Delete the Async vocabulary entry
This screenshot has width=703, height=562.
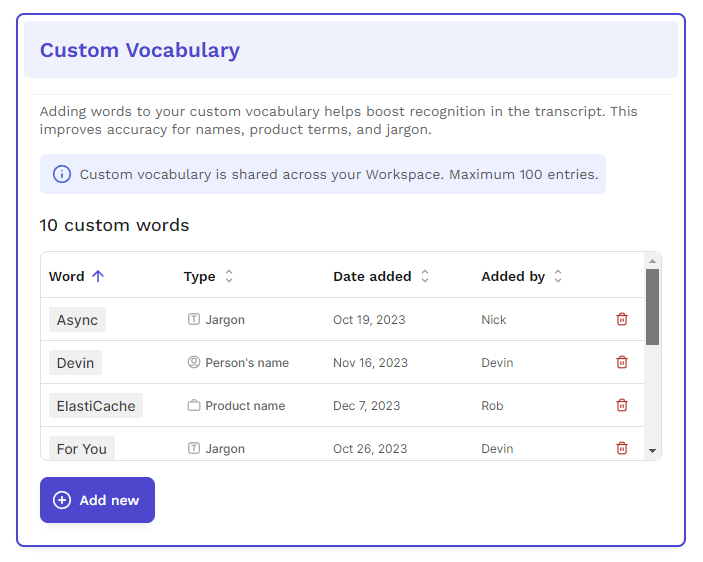click(621, 319)
